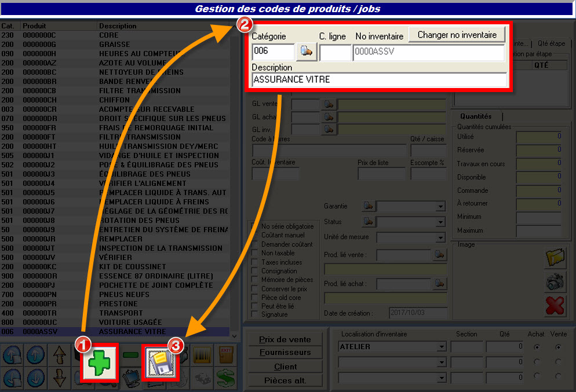Click lookup icon for Prod. lié achat
The image size is (576, 392).
[439, 283]
